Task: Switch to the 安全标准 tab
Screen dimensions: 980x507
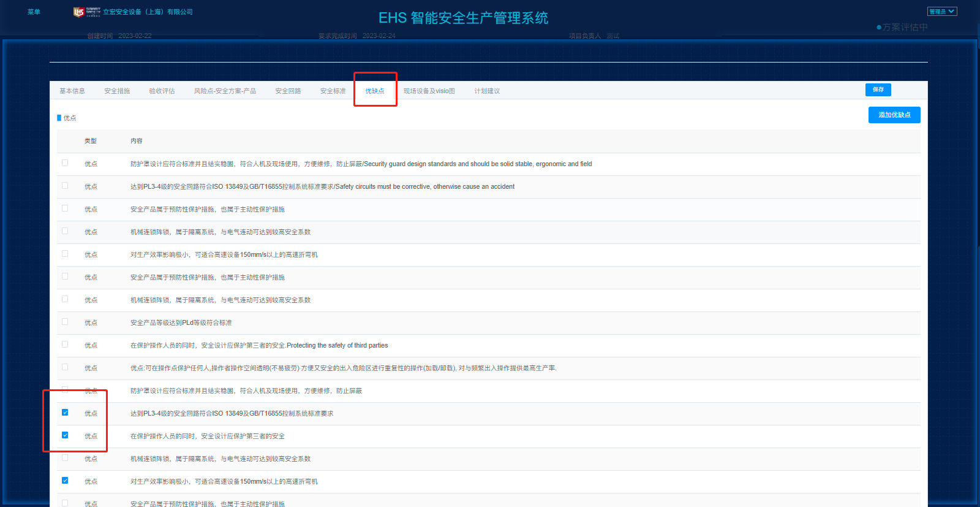Action: click(333, 91)
